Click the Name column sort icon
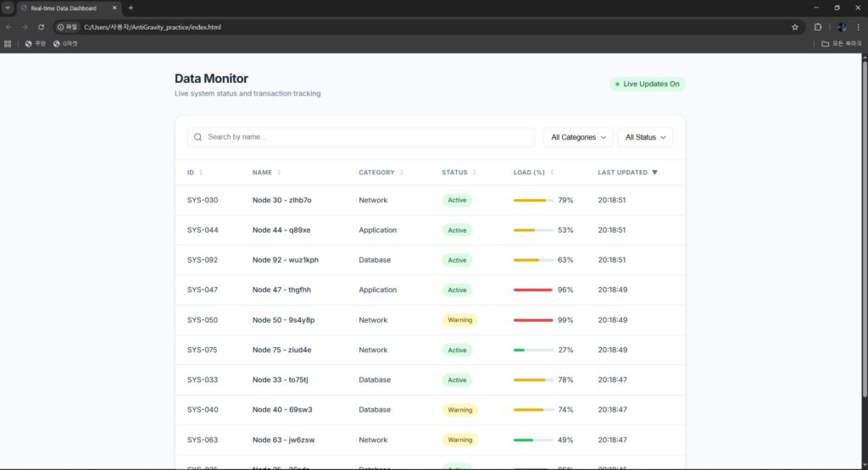The width and height of the screenshot is (868, 470). (x=279, y=173)
